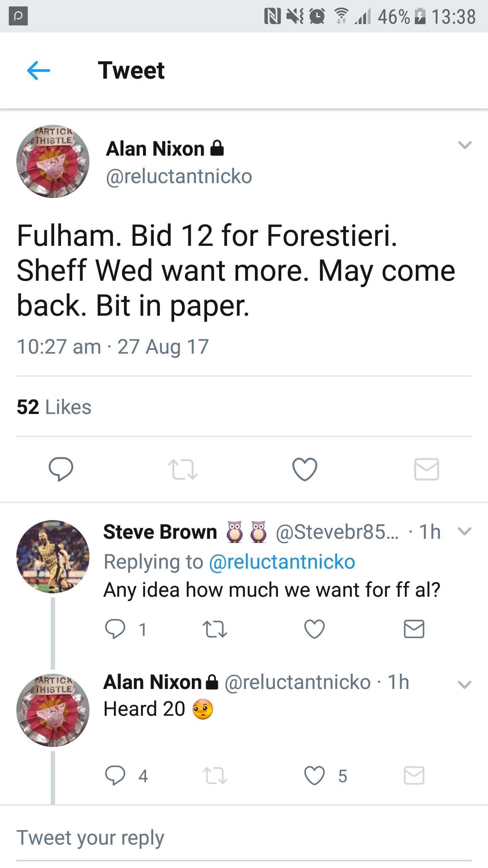Reply to Steve Brown's tweet
488x868 pixels.
click(115, 629)
